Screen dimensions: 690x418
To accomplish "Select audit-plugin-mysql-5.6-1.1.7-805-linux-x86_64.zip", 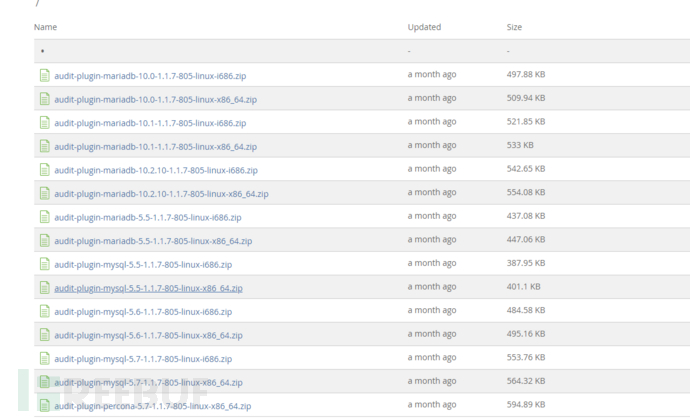I will (148, 335).
